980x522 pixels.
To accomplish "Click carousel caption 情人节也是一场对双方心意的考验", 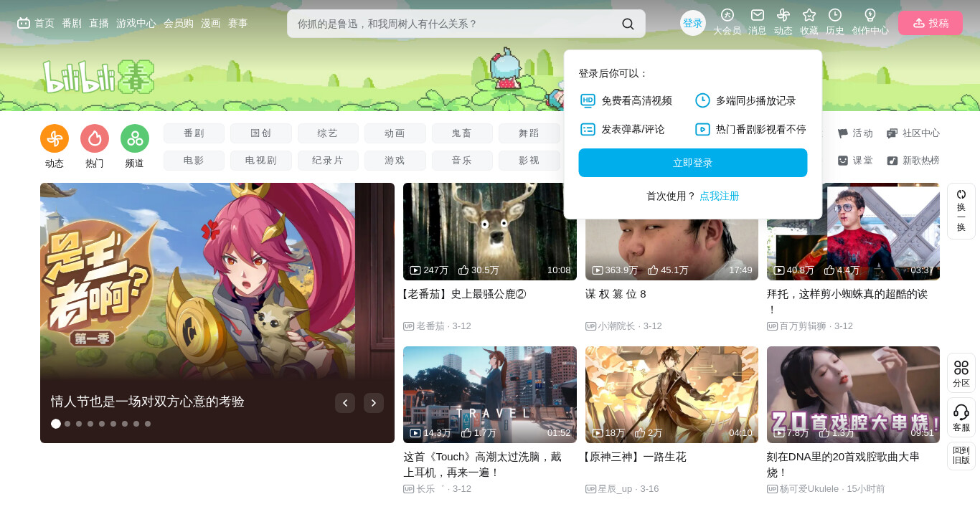I will coord(148,402).
